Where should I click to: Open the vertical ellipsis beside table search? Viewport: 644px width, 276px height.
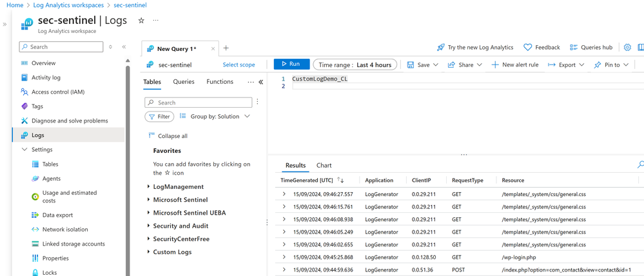257,101
